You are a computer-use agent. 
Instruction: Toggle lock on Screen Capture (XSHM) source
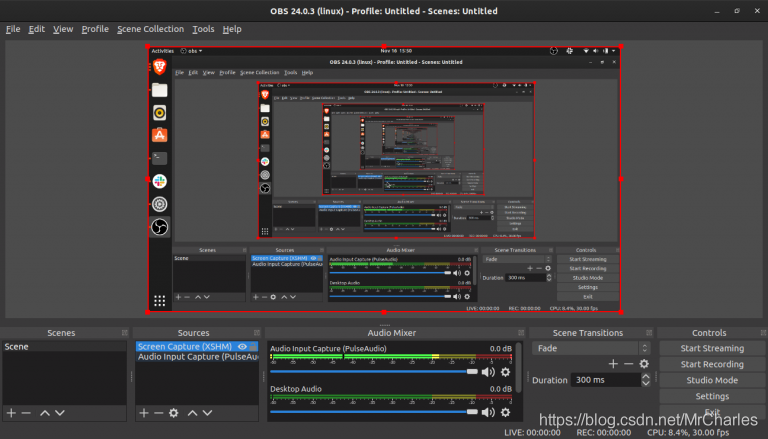click(253, 346)
